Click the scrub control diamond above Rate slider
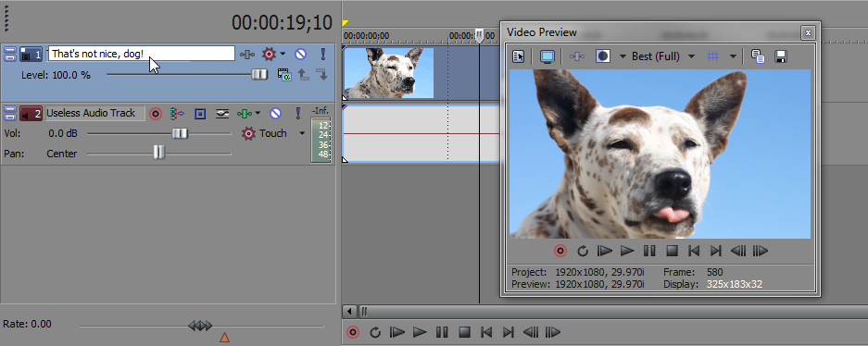868x346 pixels. (x=200, y=326)
